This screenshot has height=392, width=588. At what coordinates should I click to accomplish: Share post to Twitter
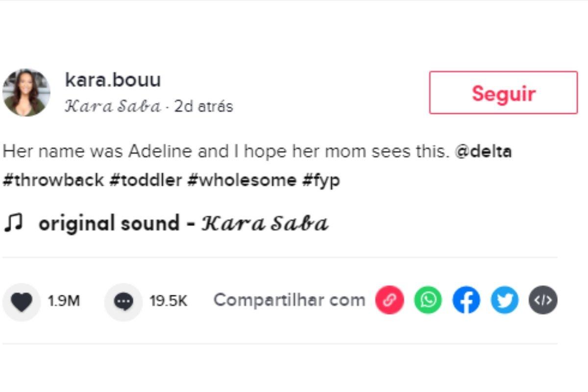coord(504,300)
